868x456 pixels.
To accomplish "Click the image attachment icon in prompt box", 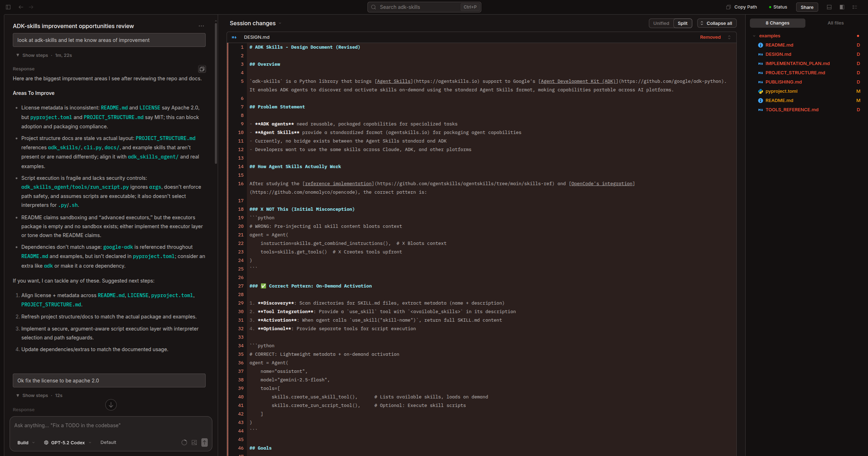I will point(194,442).
